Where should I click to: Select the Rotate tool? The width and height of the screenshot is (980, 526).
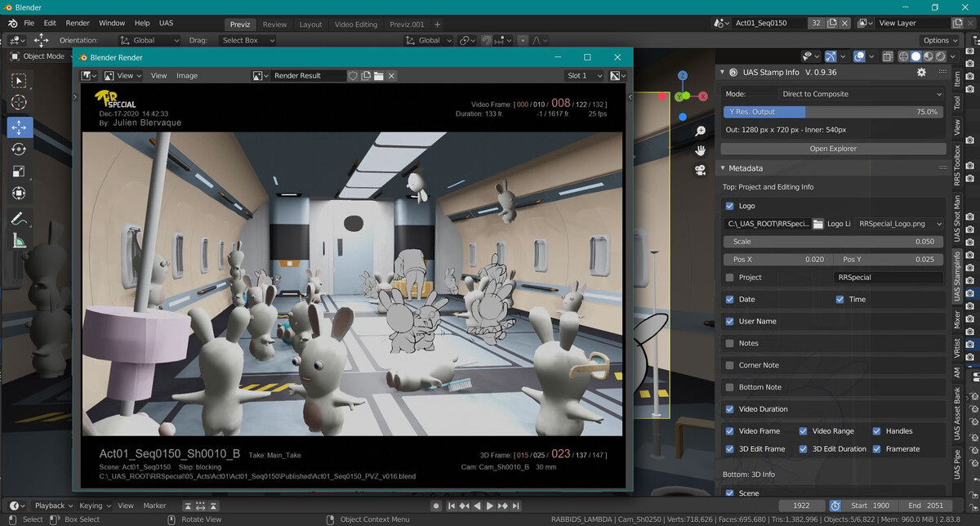click(20, 149)
